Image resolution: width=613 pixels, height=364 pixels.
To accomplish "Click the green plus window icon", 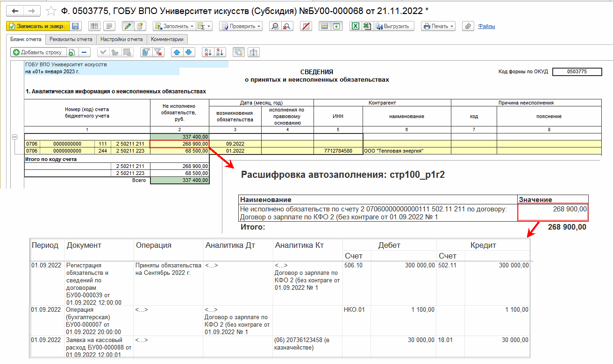I will [336, 26].
